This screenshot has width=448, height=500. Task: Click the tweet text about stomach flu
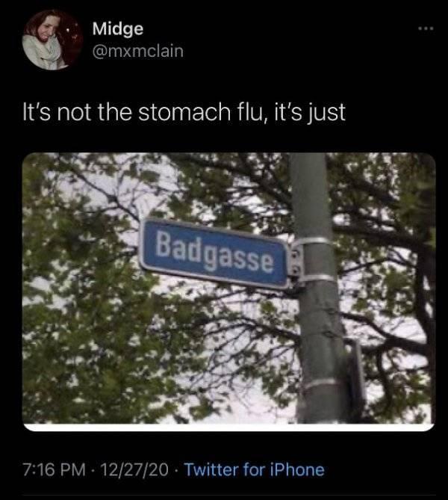(184, 112)
